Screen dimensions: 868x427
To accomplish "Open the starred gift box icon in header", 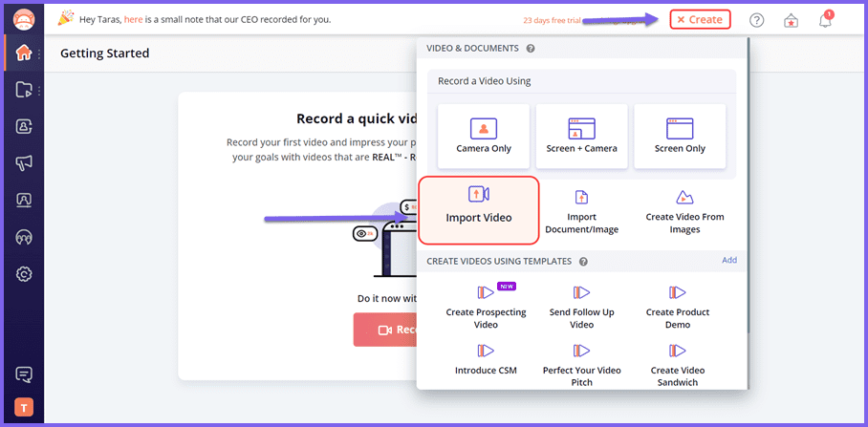I will [x=791, y=20].
